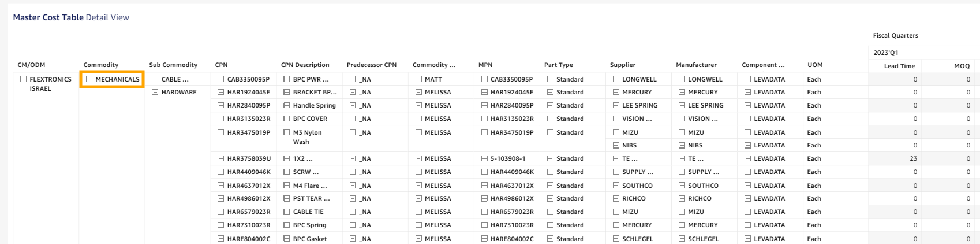Collapse the FLEXTRONICS ISRAEL row group

tap(23, 79)
